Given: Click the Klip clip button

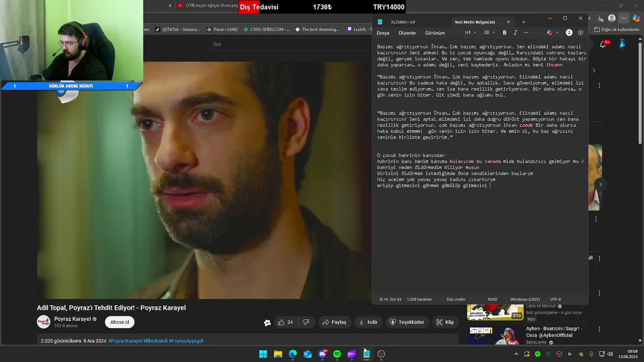Looking at the screenshot, I should click(x=445, y=322).
